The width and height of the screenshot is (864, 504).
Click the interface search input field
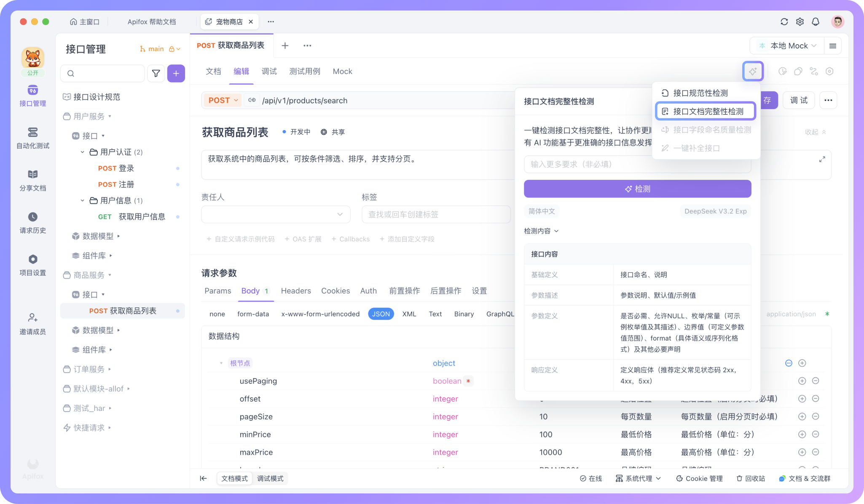tap(102, 73)
